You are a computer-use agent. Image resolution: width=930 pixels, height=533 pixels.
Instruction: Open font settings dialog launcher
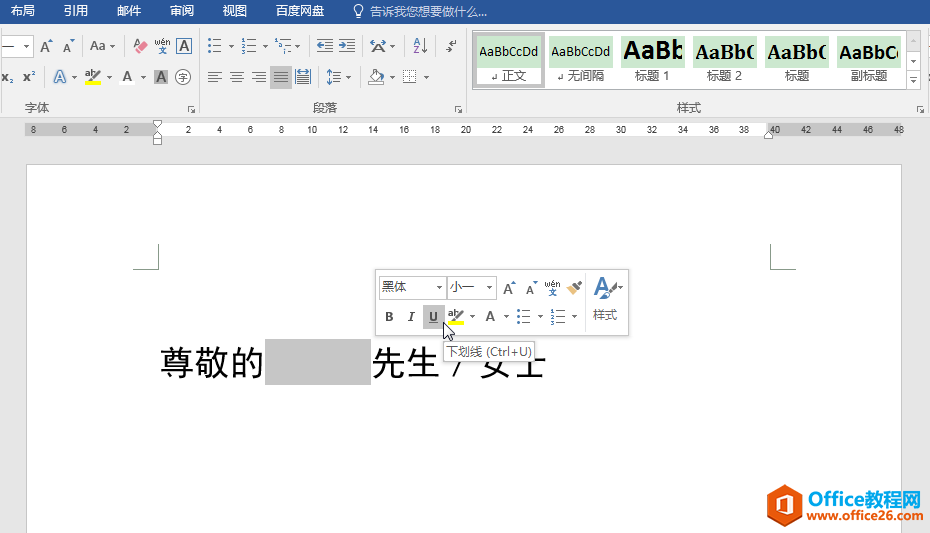pos(192,109)
